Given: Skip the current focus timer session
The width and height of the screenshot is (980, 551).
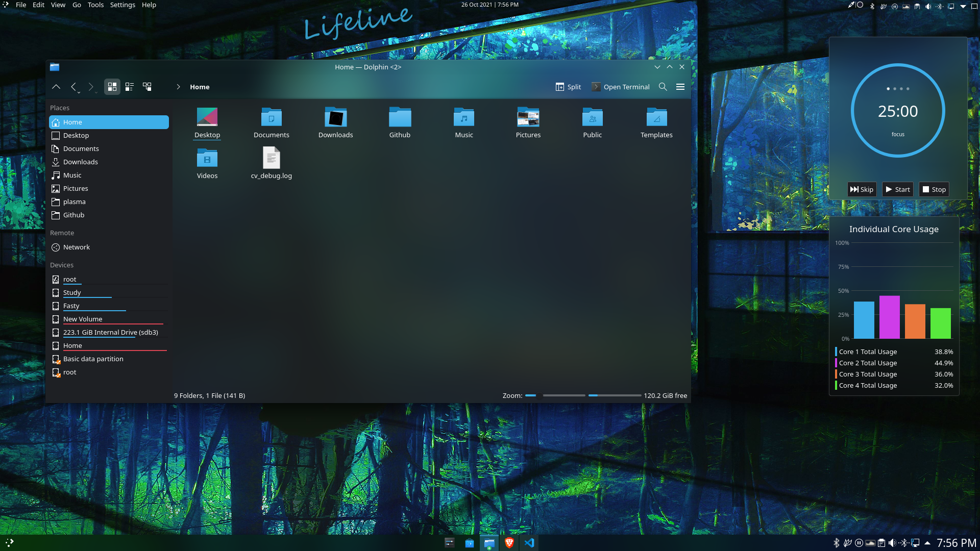Looking at the screenshot, I should [x=862, y=189].
